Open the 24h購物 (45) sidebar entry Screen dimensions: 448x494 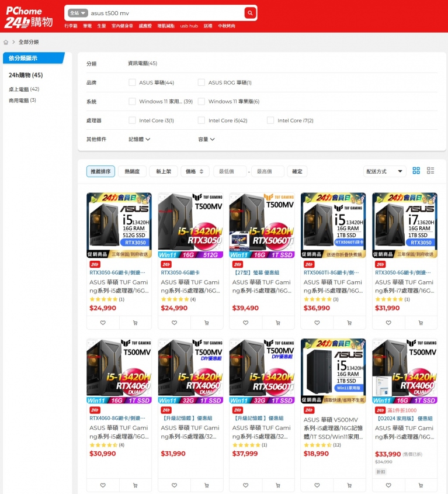click(26, 75)
